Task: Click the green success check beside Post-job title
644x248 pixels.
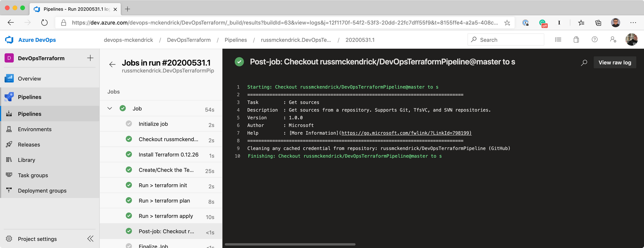Action: (x=239, y=62)
